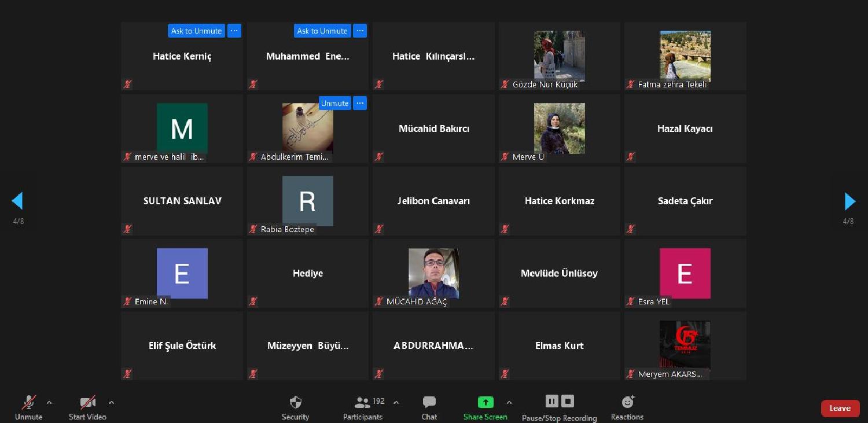Open the Chat bubble icon
868x423 pixels.
[429, 403]
